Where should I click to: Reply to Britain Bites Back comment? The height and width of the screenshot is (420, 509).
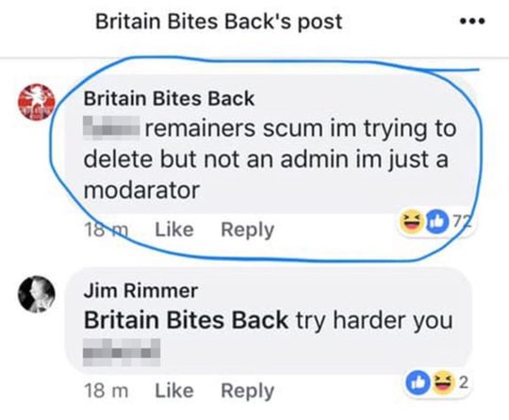point(247,230)
